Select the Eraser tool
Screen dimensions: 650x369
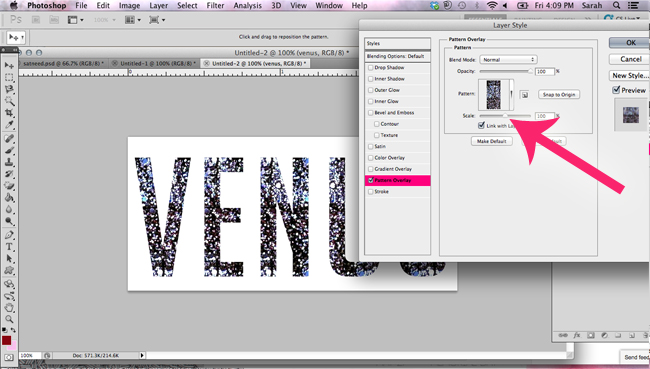[x=9, y=186]
